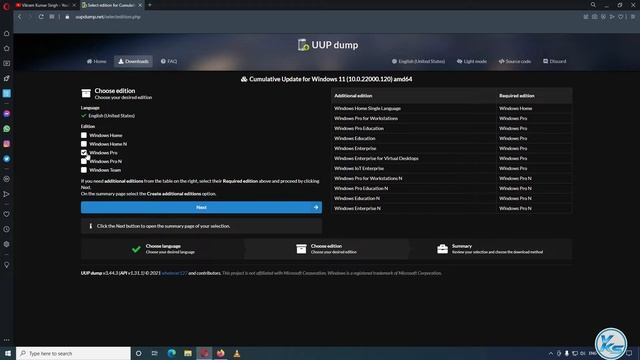The height and width of the screenshot is (360, 640).
Task: Click the uupdump.net address bar
Action: point(108,17)
